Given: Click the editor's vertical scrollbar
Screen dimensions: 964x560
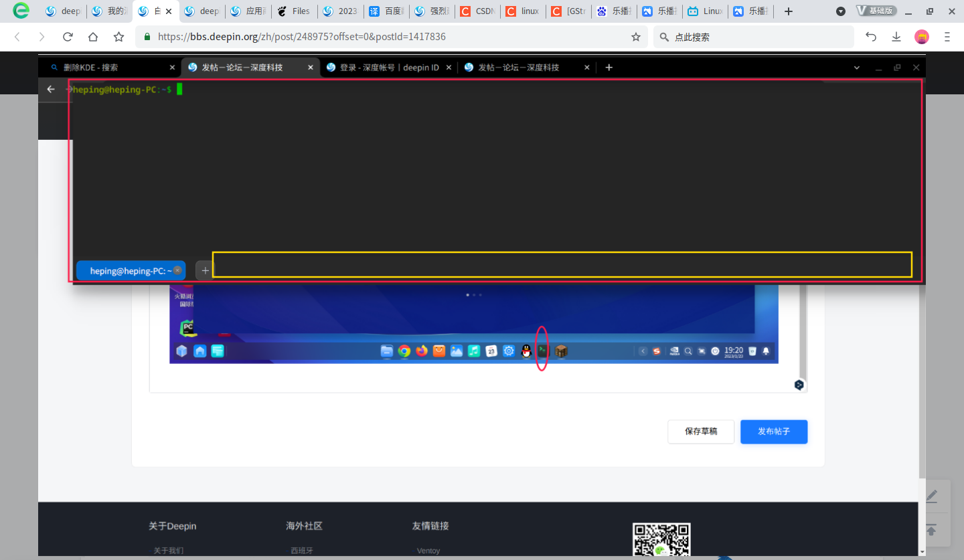Looking at the screenshot, I should click(803, 331).
